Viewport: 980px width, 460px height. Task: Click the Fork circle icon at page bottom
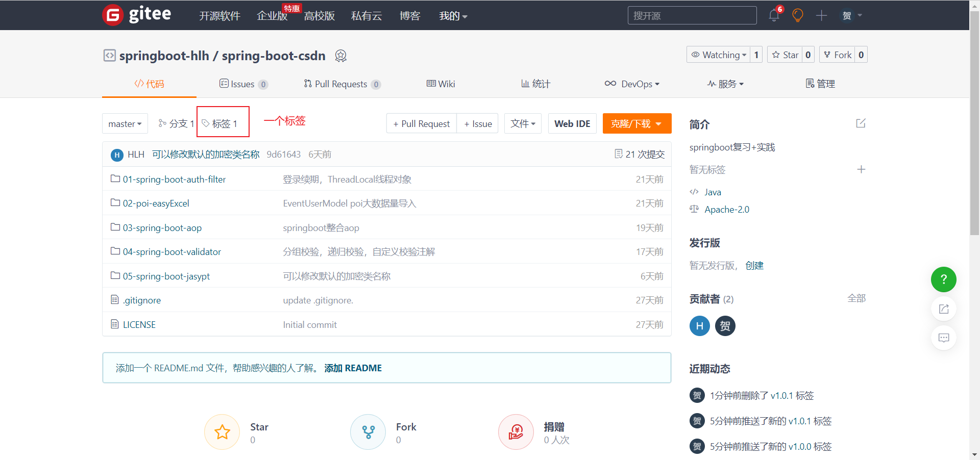(x=368, y=432)
